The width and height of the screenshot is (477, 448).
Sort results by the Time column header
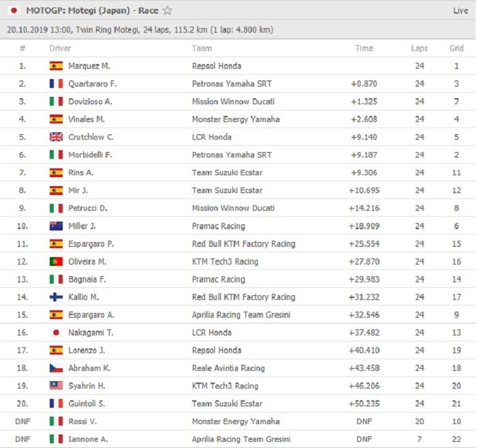click(x=364, y=48)
